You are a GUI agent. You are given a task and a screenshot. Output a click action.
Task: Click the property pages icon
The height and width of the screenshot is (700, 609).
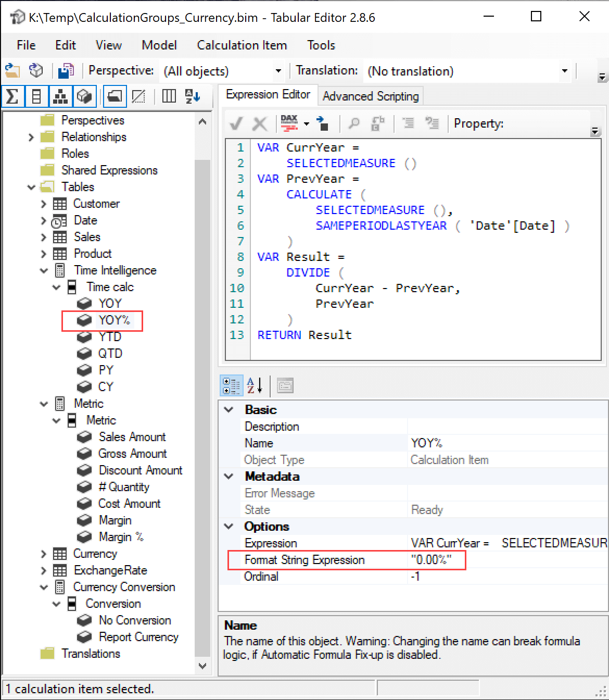tap(285, 385)
